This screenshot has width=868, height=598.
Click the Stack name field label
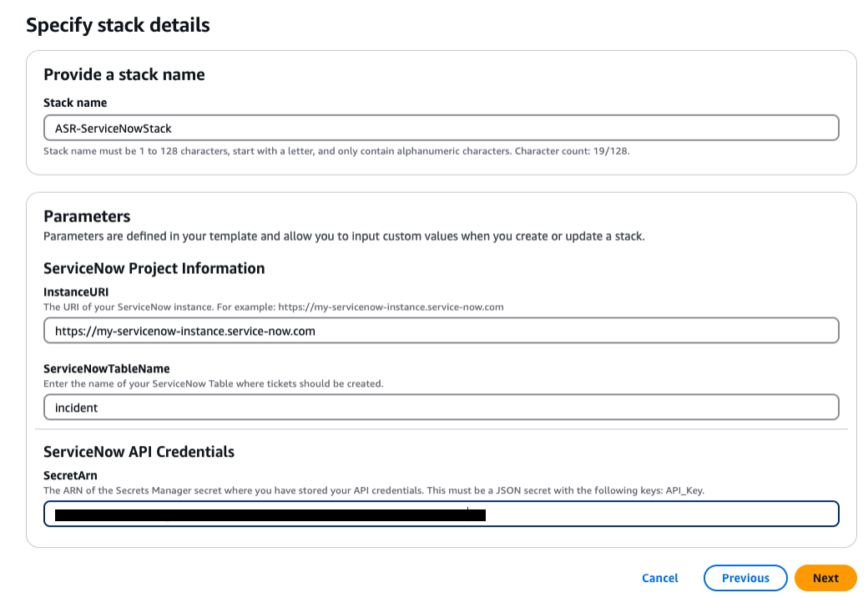[x=75, y=102]
